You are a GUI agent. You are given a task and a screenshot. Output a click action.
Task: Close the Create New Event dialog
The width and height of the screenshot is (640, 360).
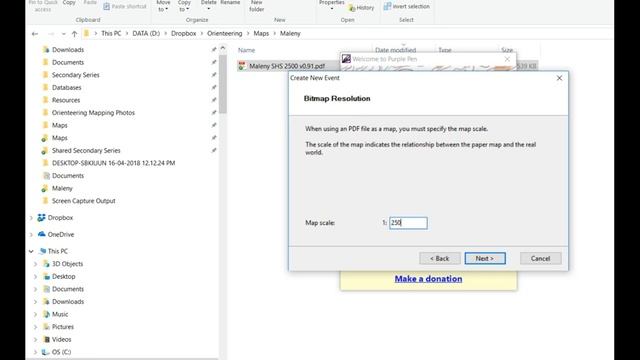coord(559,78)
